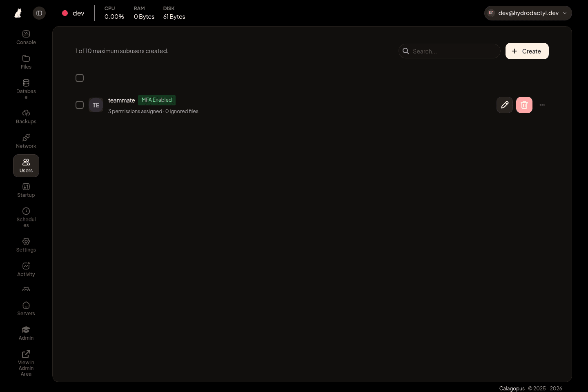Image resolution: width=588 pixels, height=392 pixels.
Task: Click the dev server name in header
Action: tap(78, 13)
